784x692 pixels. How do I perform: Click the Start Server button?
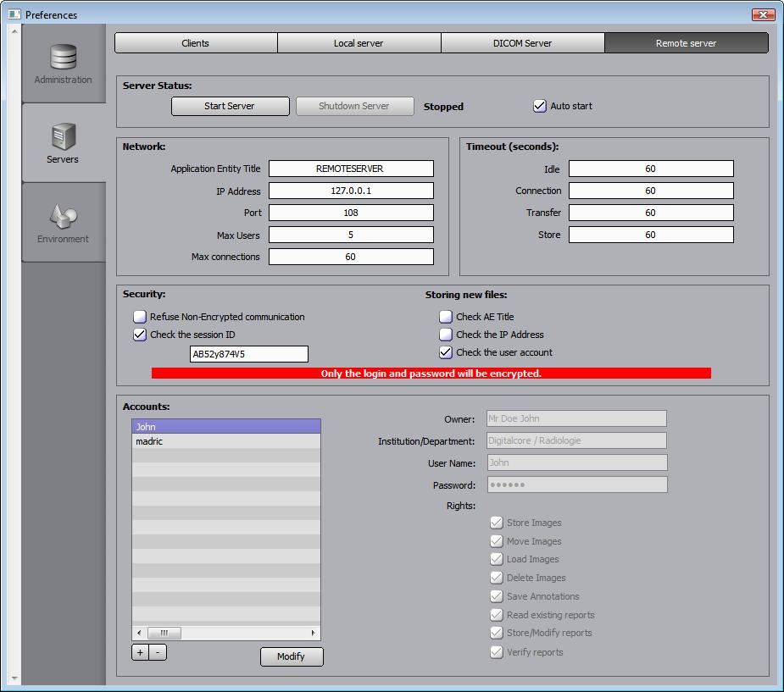pos(230,106)
